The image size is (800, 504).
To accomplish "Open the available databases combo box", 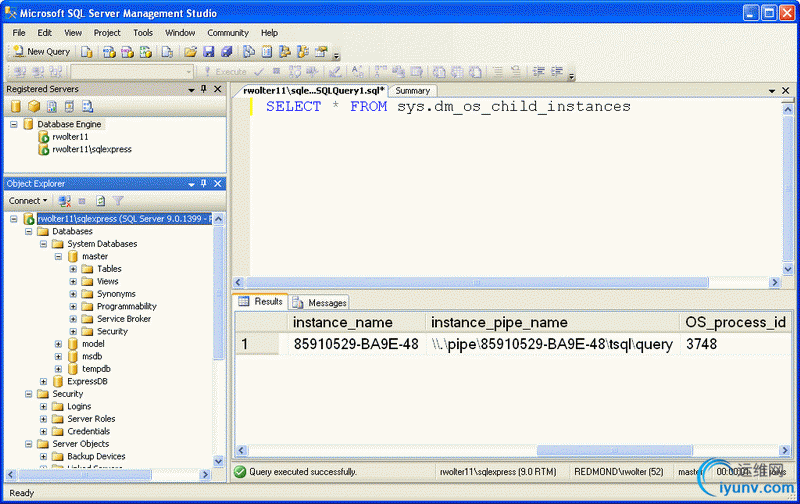I will tap(133, 72).
